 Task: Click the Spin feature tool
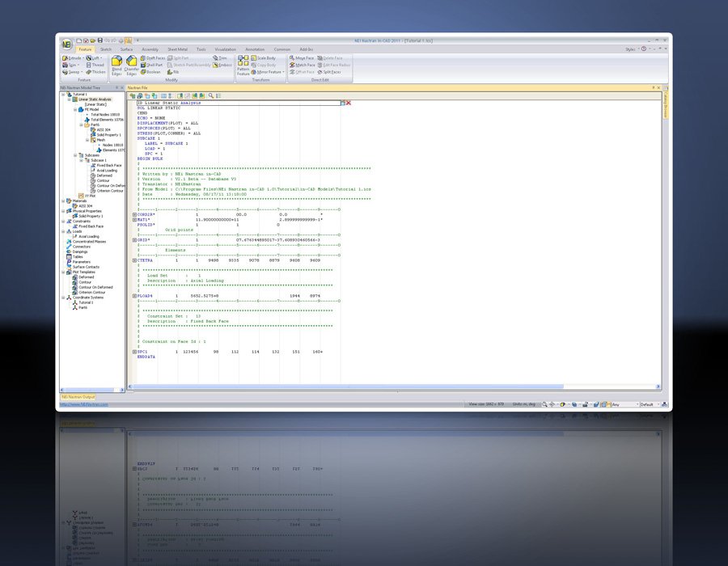pos(70,65)
